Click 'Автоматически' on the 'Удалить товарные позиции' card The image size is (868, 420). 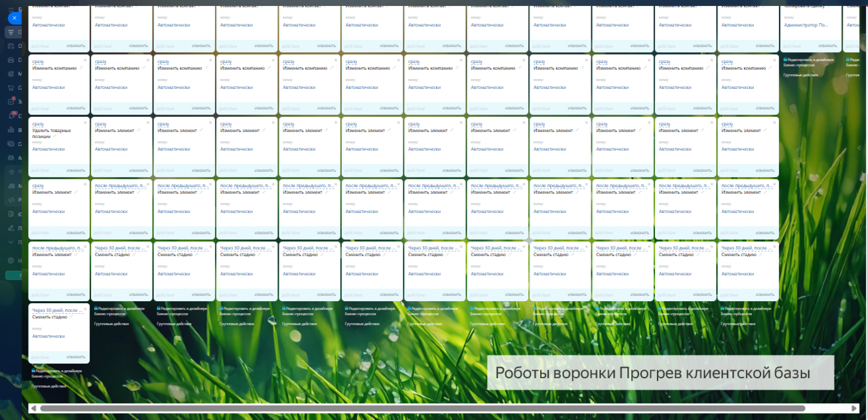point(48,149)
